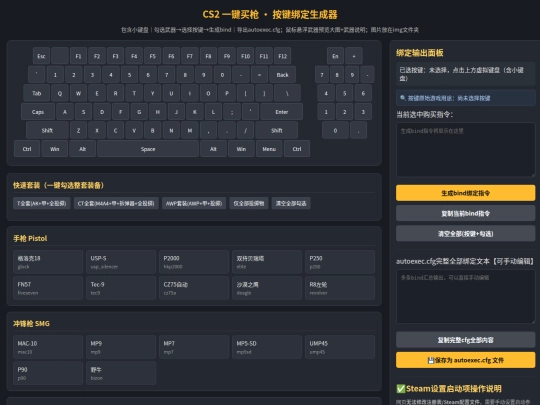Select the numpad En key
The height and width of the screenshot is (405, 540).
[335, 56]
